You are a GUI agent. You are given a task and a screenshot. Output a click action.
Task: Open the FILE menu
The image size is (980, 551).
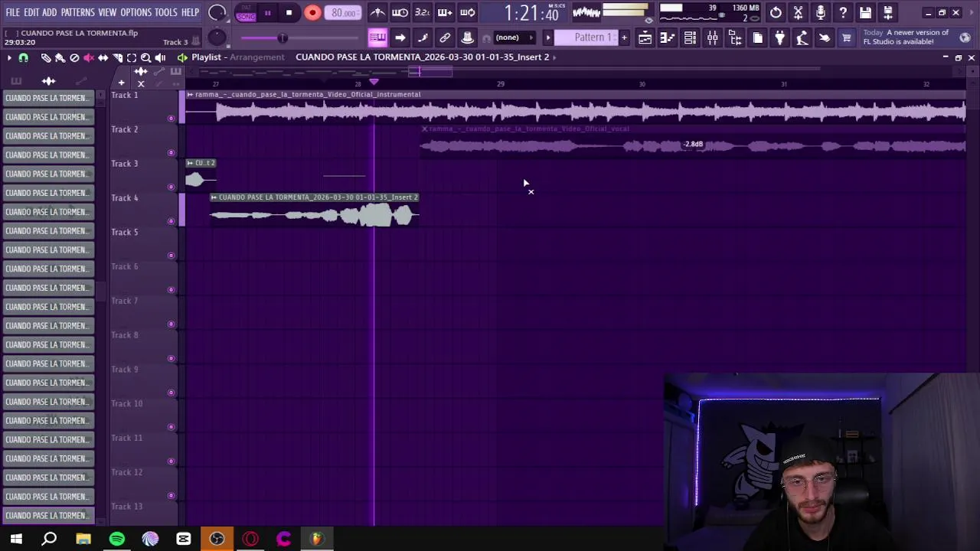pyautogui.click(x=13, y=12)
